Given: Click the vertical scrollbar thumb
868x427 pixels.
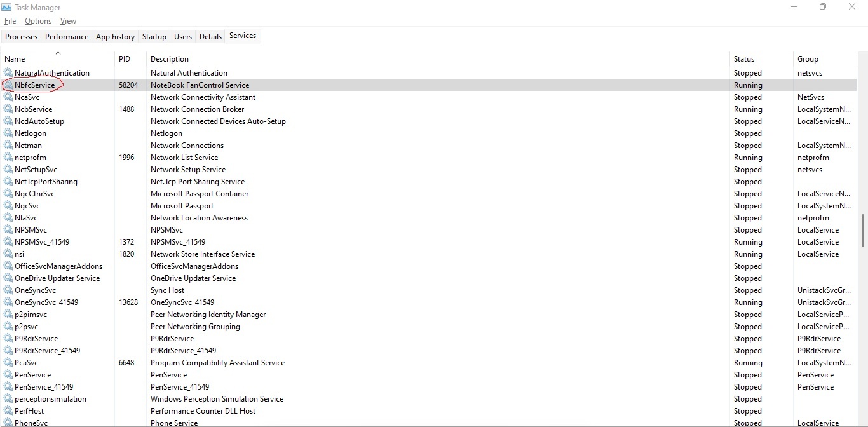Looking at the screenshot, I should [x=862, y=230].
